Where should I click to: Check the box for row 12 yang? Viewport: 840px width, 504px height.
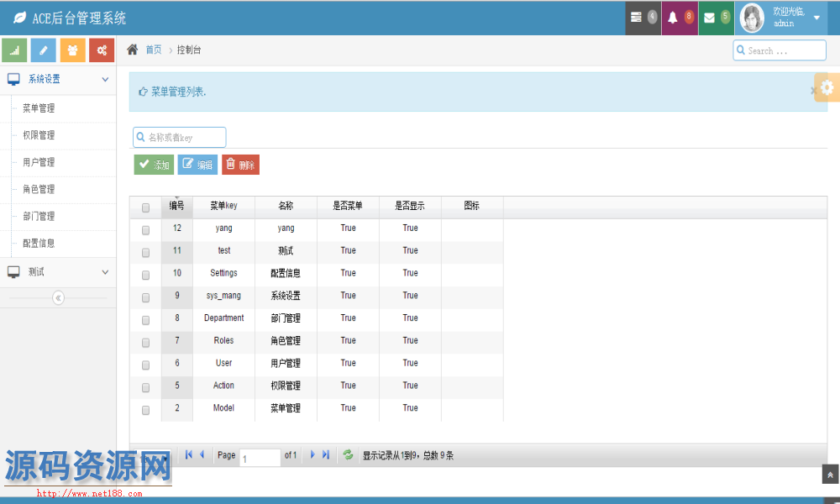145,229
